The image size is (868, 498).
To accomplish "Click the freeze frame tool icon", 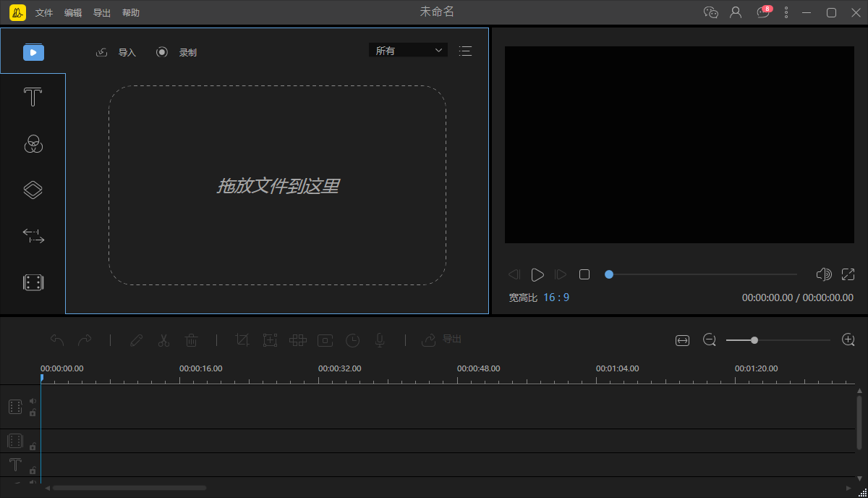I will pyautogui.click(x=325, y=339).
